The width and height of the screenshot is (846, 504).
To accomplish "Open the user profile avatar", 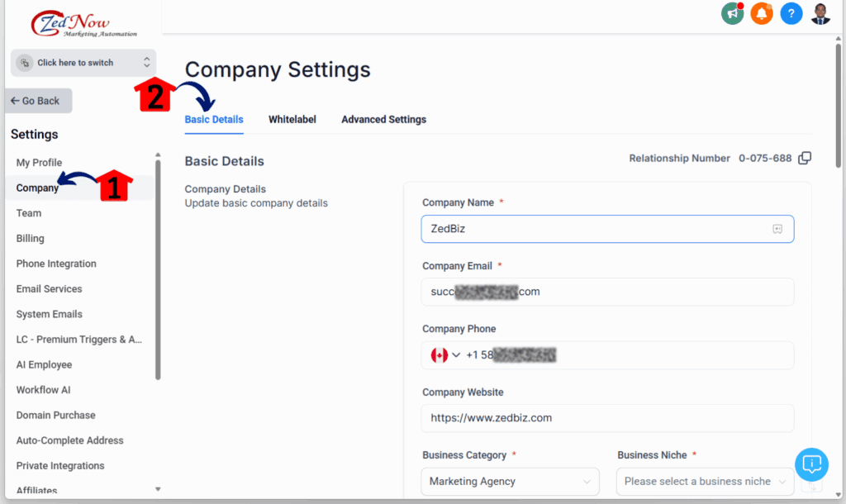I will (x=820, y=13).
